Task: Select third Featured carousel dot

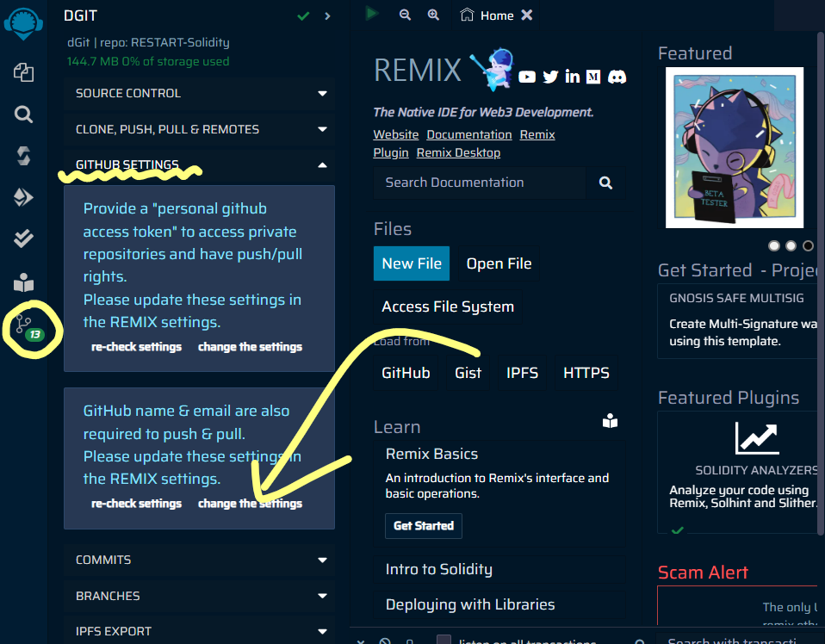Action: click(808, 245)
